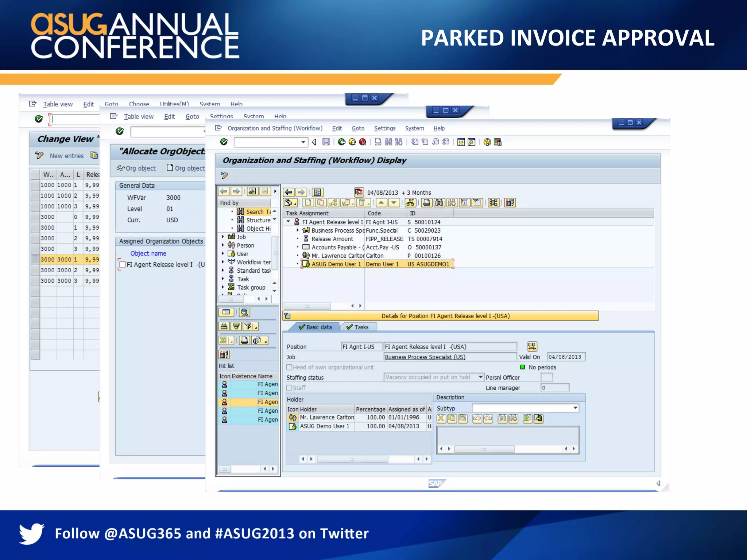Click the hierarchy structure icon in overview toolbar
Viewport: 747px width, 560px height.
coord(410,202)
